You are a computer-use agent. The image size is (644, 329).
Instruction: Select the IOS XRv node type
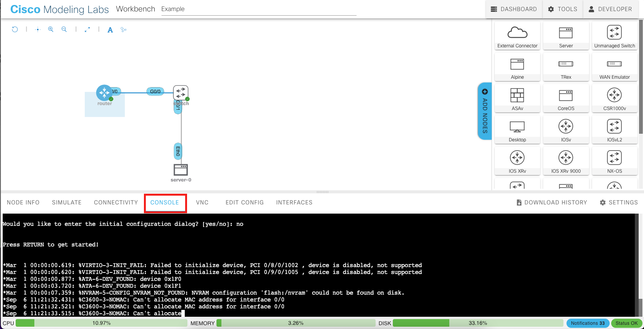(517, 162)
